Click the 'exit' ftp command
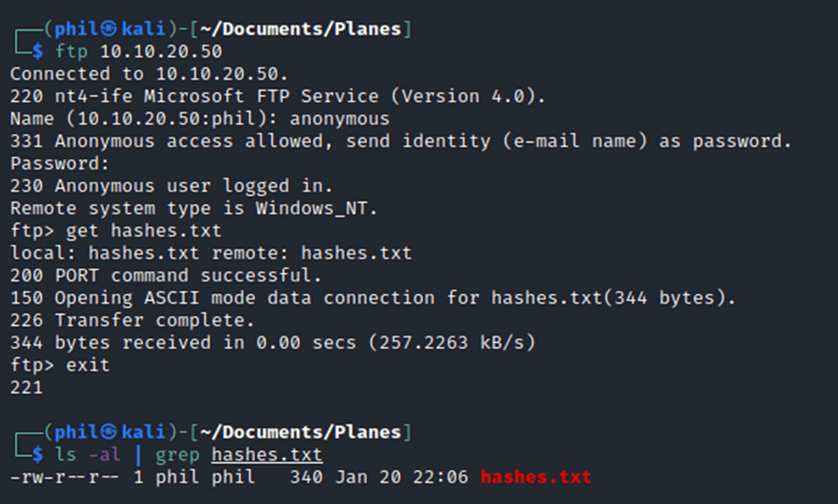The height and width of the screenshot is (504, 838). click(88, 365)
